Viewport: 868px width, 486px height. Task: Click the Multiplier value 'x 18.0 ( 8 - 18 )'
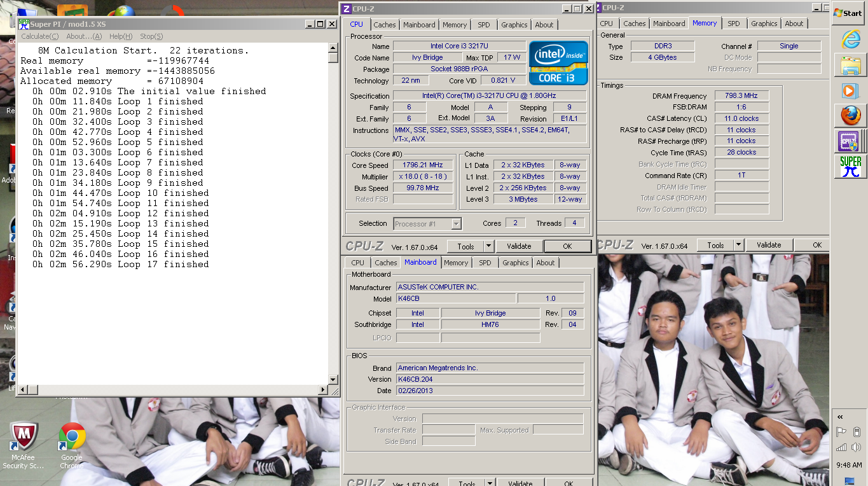423,176
